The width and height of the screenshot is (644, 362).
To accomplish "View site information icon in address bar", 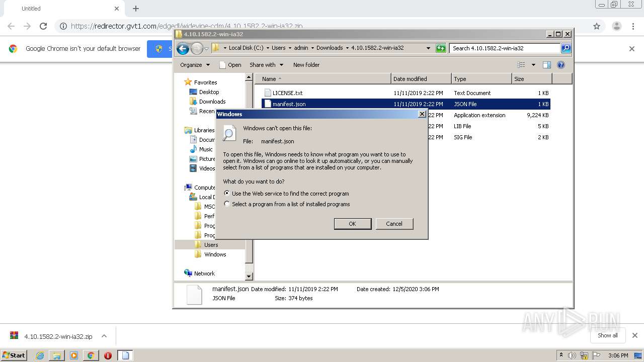I will (x=63, y=26).
